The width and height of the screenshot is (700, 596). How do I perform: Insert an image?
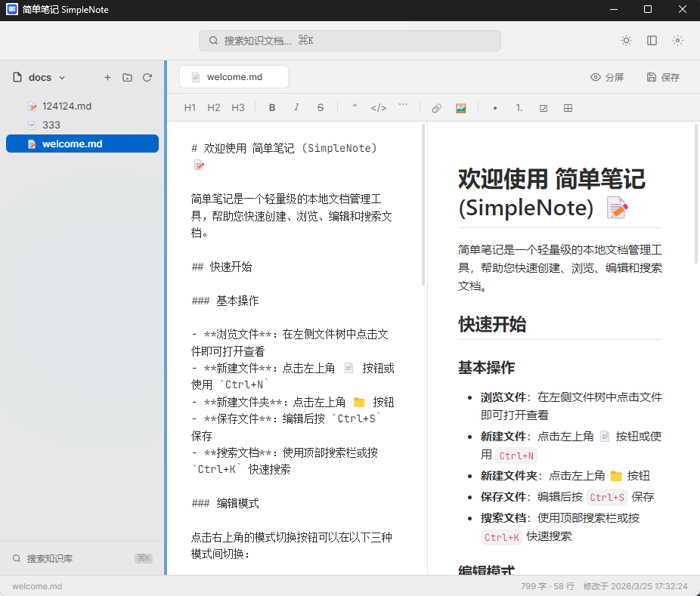460,107
